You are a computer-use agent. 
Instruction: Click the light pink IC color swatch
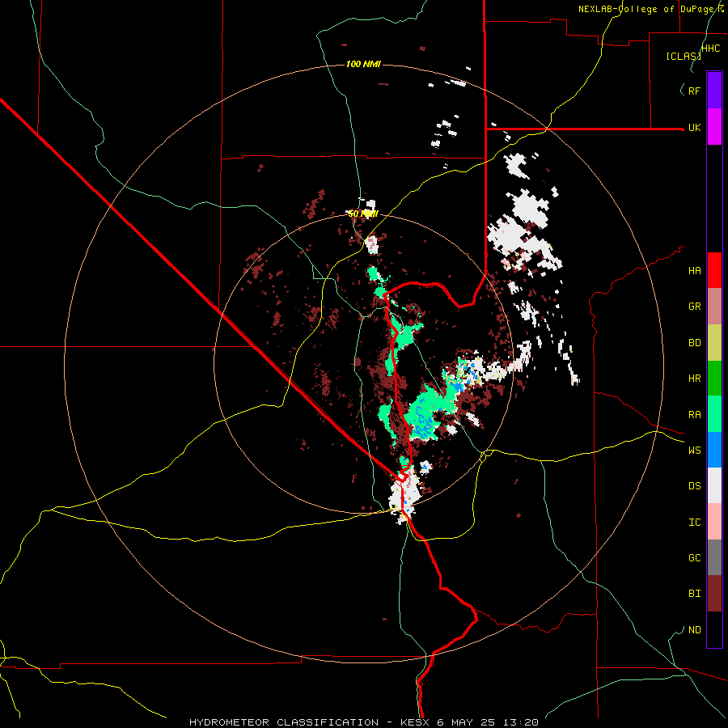click(714, 522)
